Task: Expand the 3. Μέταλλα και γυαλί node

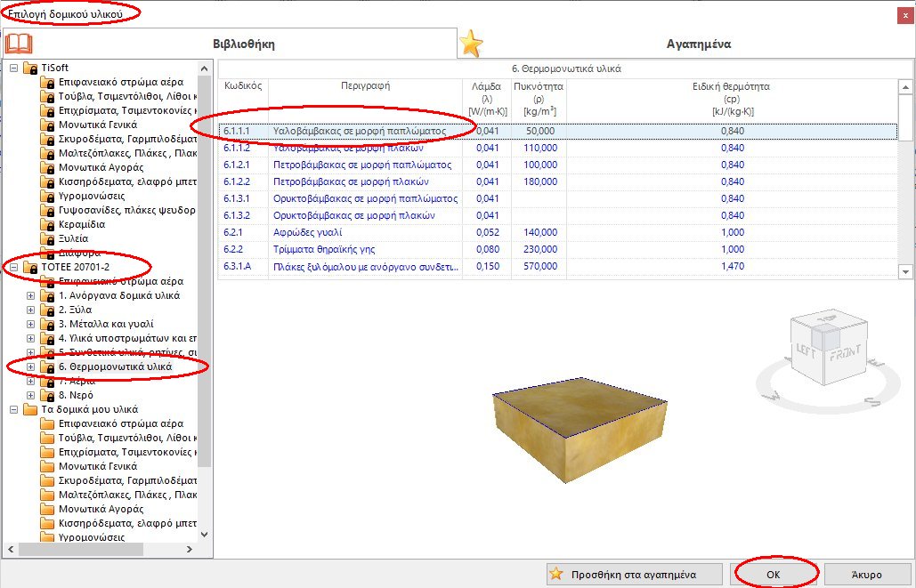Action: pyautogui.click(x=30, y=323)
